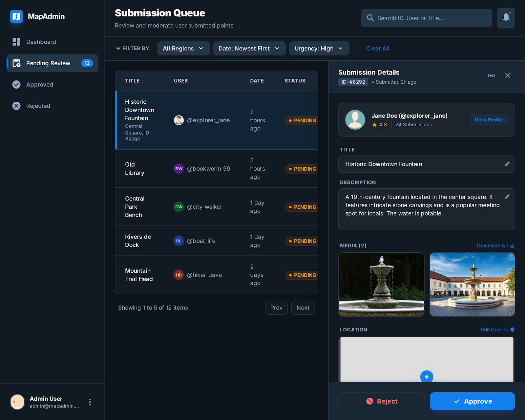Screen dimensions: 525x420
Task: Copy the submission link icon in details header
Action: click(491, 75)
